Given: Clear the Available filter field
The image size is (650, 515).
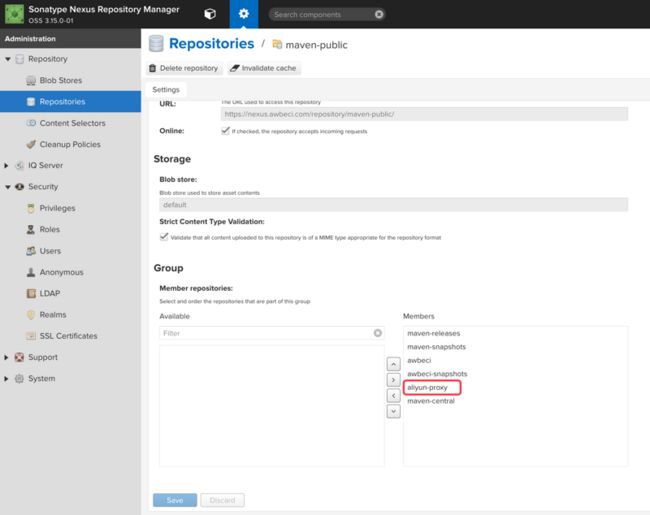Looking at the screenshot, I should (x=377, y=333).
